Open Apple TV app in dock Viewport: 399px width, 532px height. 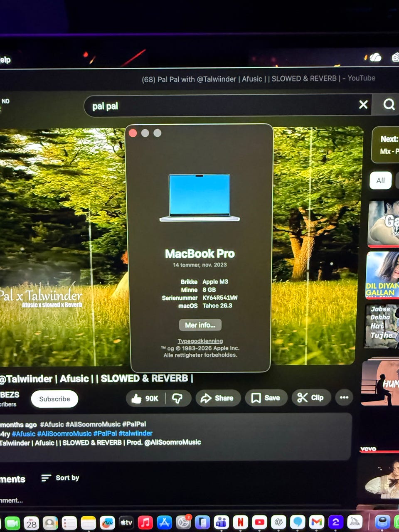pos(126,522)
